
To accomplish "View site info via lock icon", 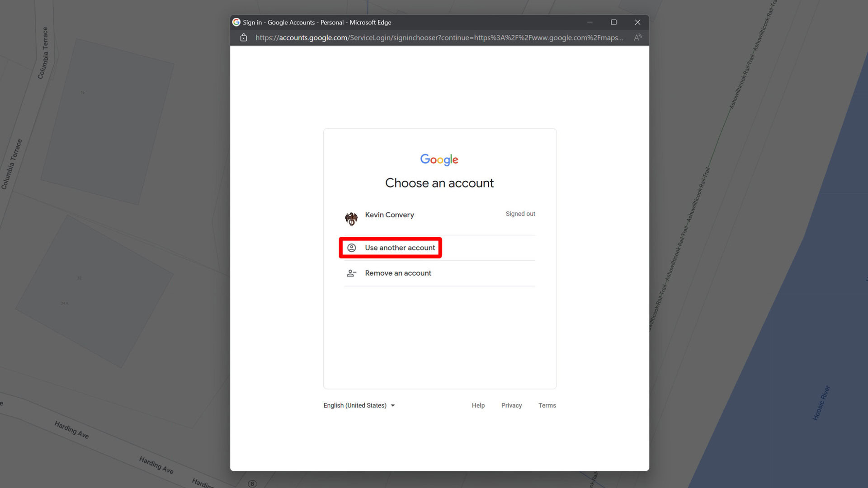I will tap(244, 38).
